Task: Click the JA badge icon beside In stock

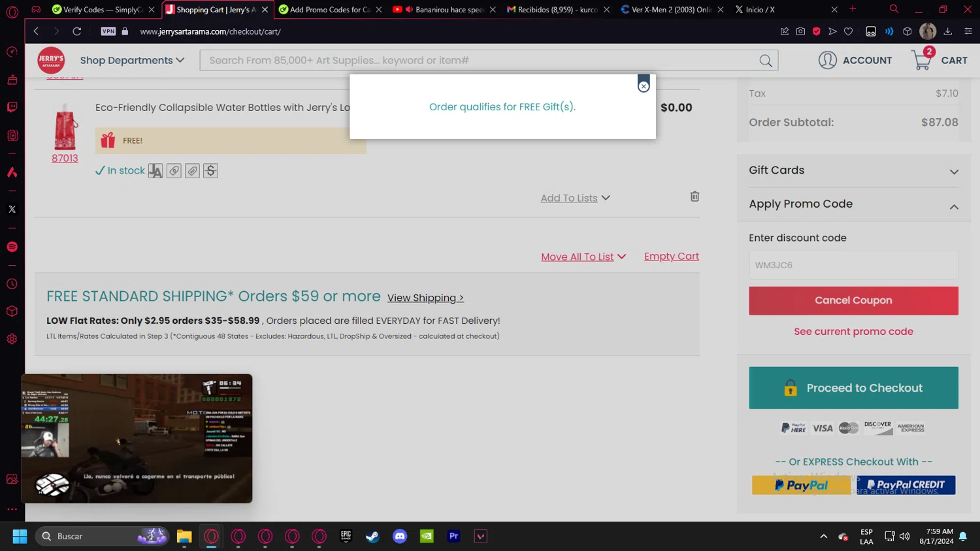Action: 155,171
